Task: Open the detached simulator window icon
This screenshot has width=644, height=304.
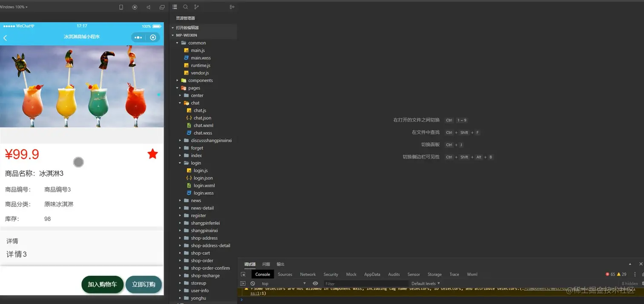Action: point(162,7)
